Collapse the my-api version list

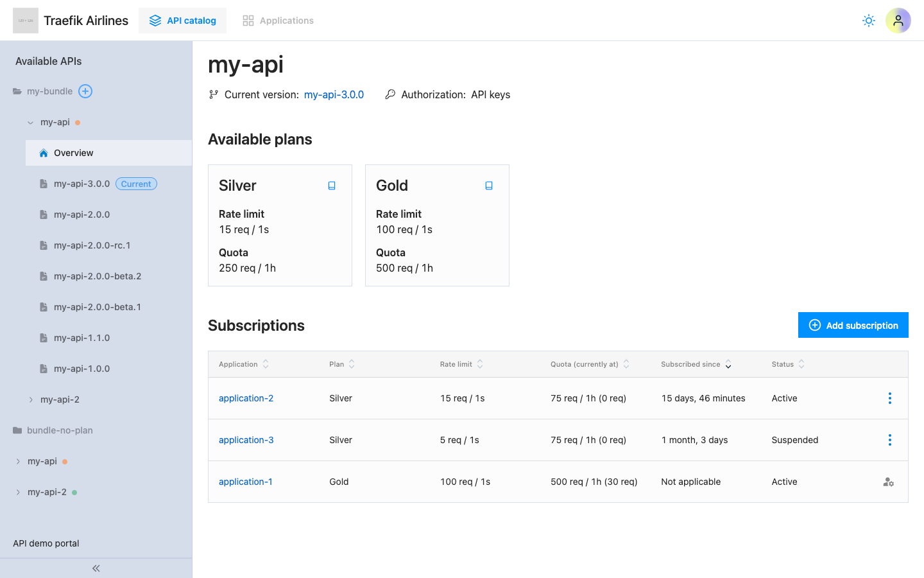[x=30, y=122]
